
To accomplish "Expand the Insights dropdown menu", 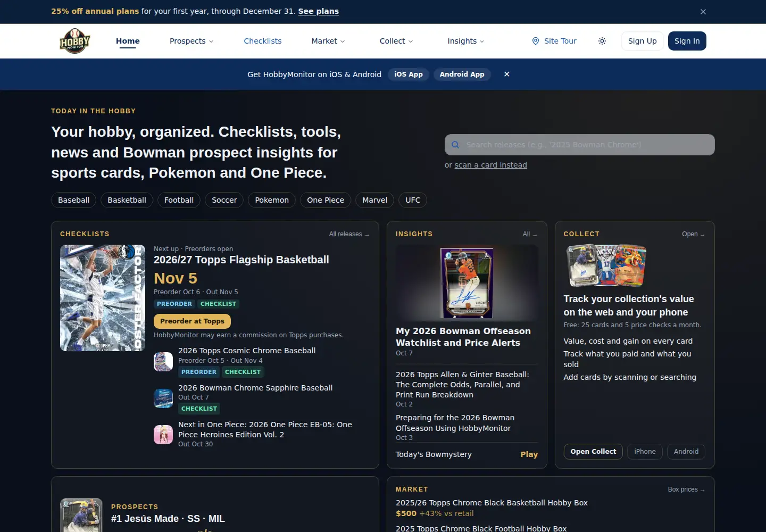I will [x=466, y=41].
